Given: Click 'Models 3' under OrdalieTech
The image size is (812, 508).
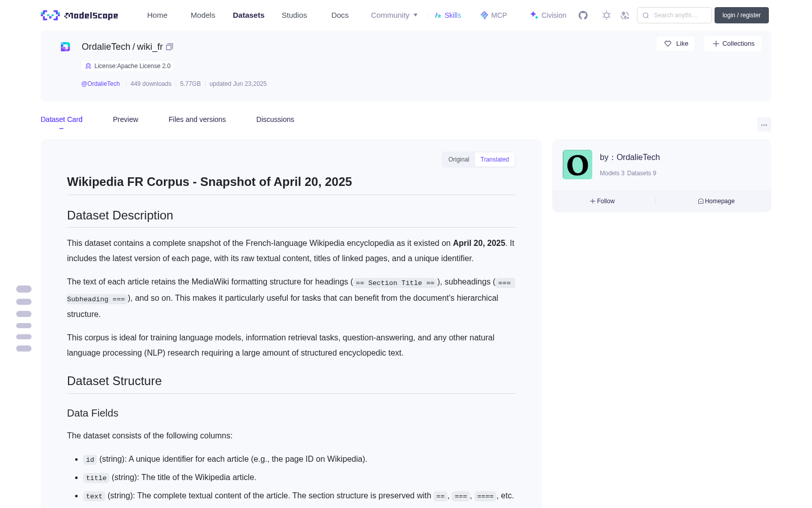Looking at the screenshot, I should [x=612, y=173].
